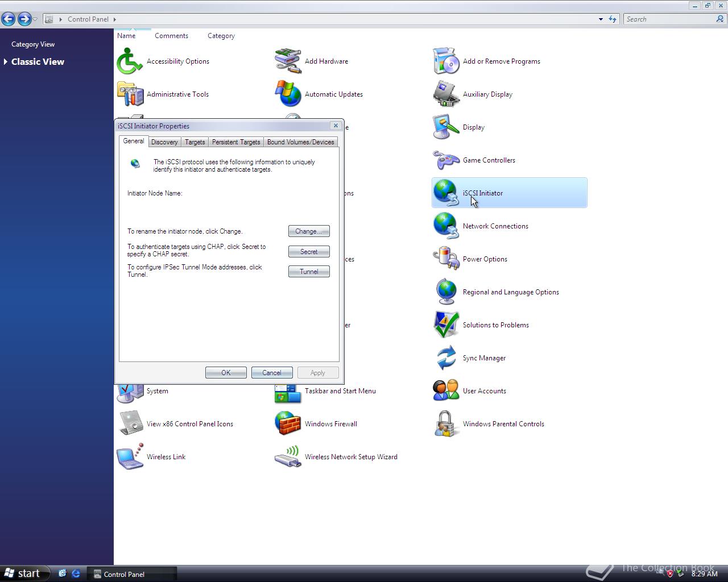Click the search magnifier icon
Viewport: 728px width, 582px height.
(x=720, y=19)
